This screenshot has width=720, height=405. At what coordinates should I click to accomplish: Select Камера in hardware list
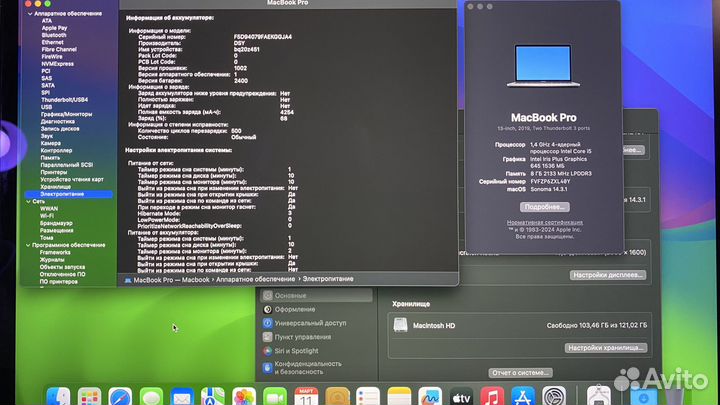(51, 143)
